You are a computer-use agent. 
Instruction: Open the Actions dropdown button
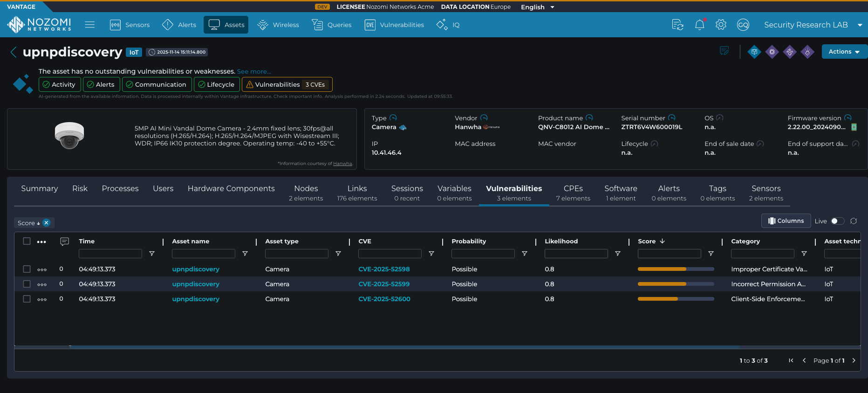click(x=844, y=52)
